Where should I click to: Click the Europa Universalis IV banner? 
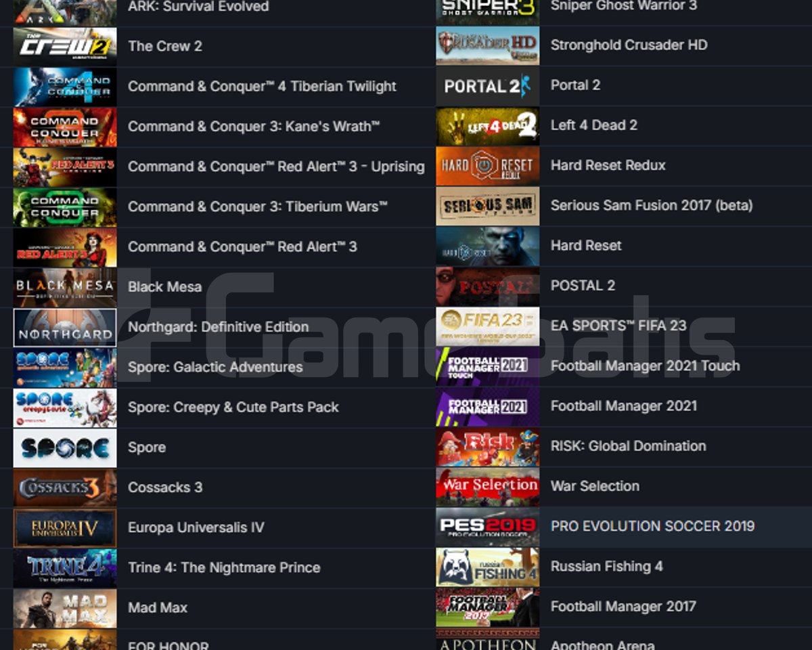[x=65, y=527]
